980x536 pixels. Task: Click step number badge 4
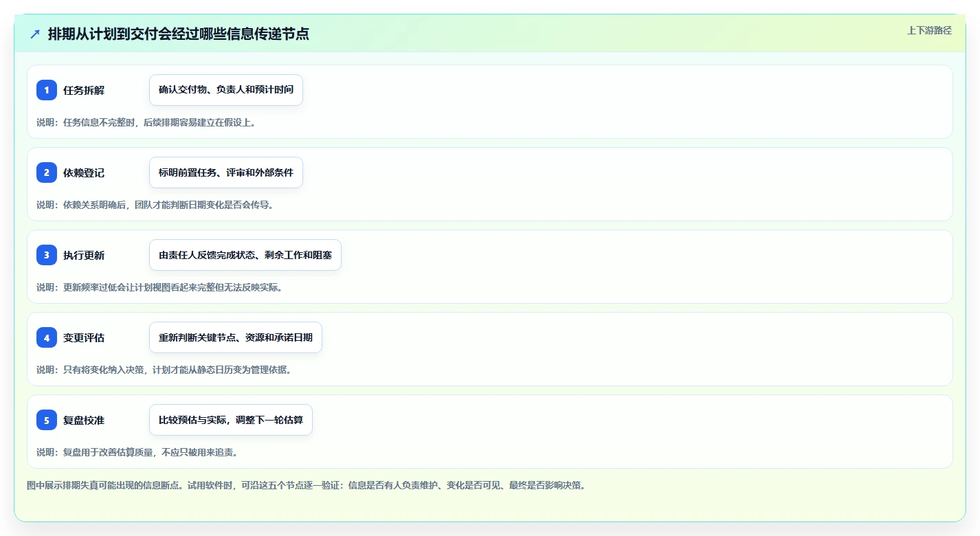(47, 337)
